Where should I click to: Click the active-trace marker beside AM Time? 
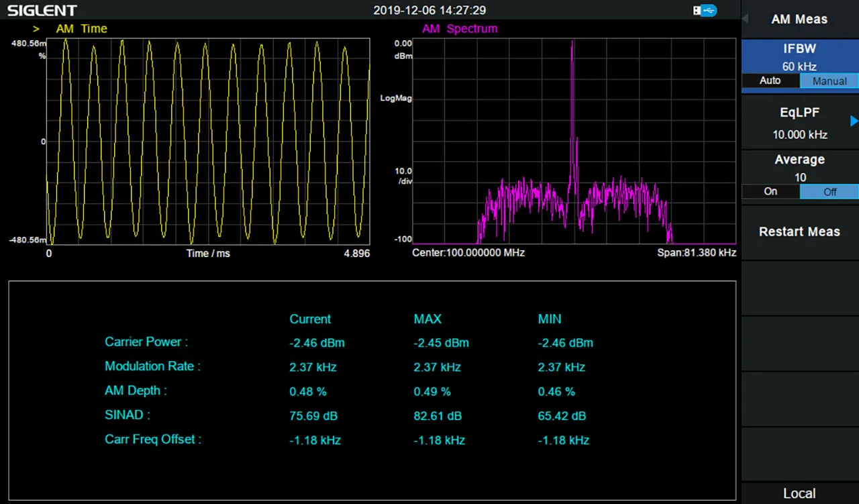tap(36, 29)
